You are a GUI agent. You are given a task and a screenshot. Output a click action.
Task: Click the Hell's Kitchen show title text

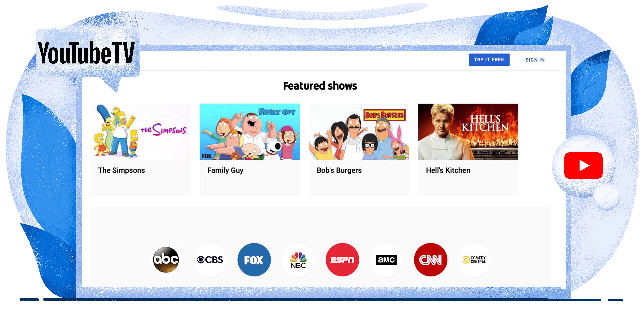[448, 170]
